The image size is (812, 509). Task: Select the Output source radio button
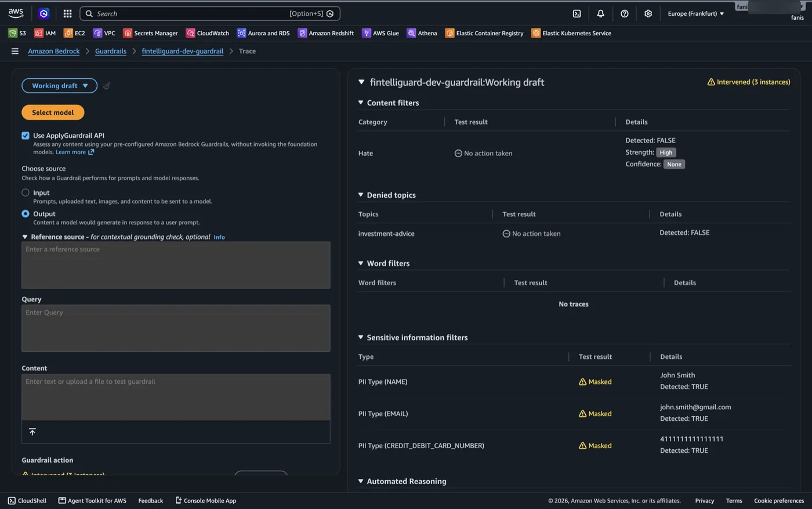click(26, 214)
